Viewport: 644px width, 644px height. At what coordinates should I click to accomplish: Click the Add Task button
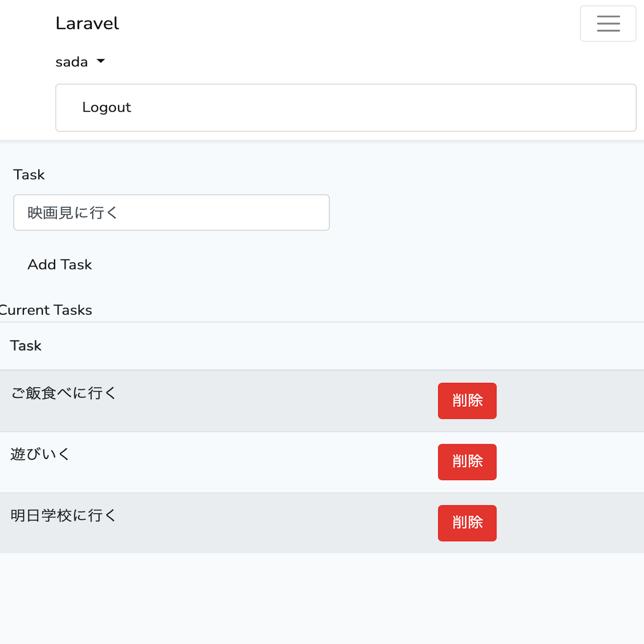tap(59, 264)
